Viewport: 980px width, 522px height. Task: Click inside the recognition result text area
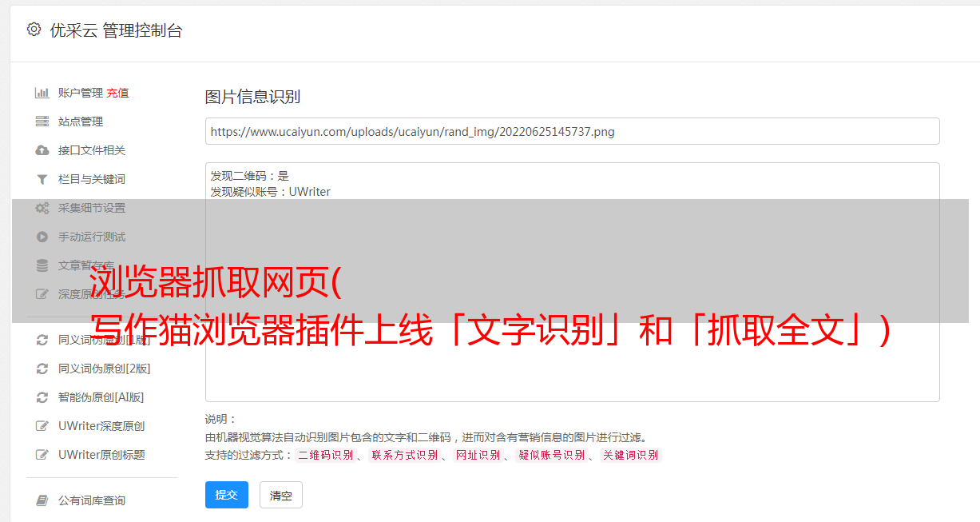tap(572, 282)
